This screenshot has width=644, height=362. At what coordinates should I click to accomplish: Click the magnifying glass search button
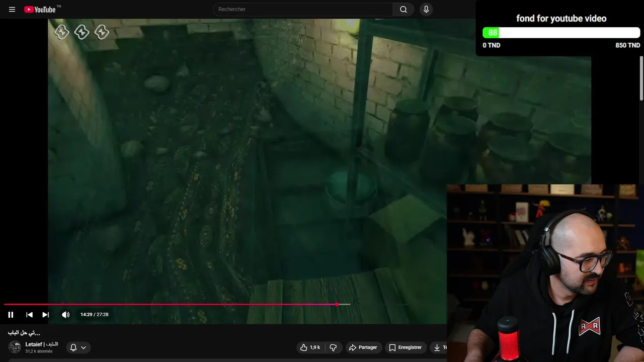(404, 9)
